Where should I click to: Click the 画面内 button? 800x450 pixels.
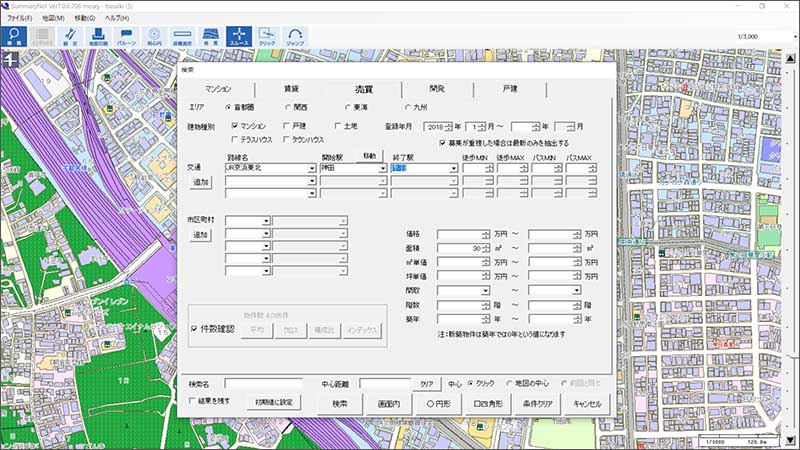[x=388, y=404]
